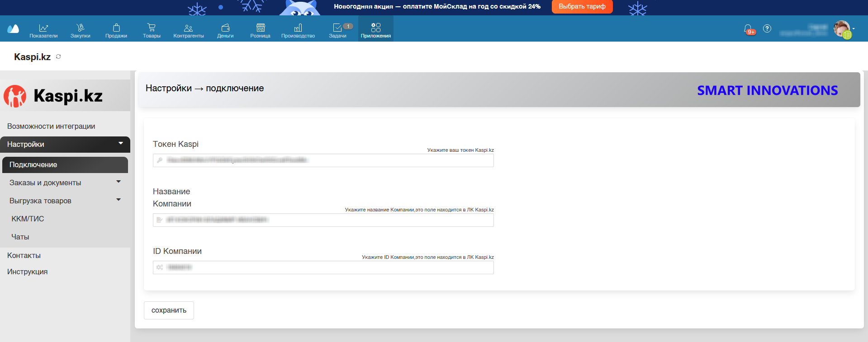Open the help question mark icon
The width and height of the screenshot is (868, 342).
click(767, 28)
